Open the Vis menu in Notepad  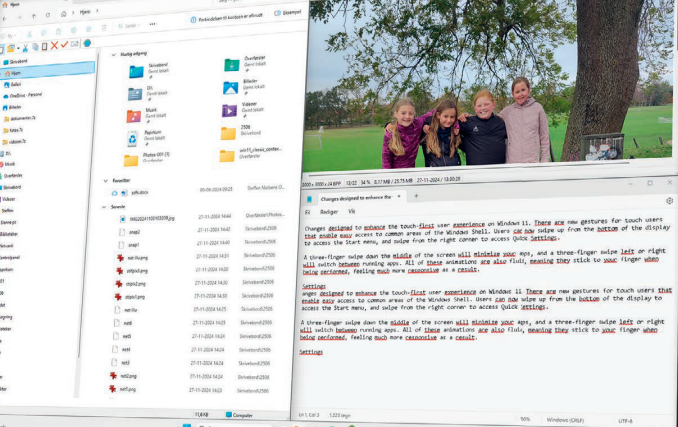point(352,211)
